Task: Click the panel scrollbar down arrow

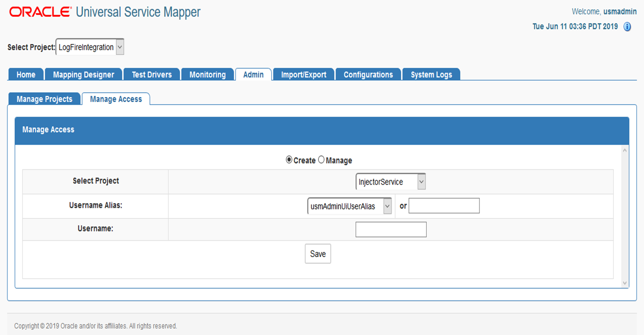Action: click(x=625, y=283)
